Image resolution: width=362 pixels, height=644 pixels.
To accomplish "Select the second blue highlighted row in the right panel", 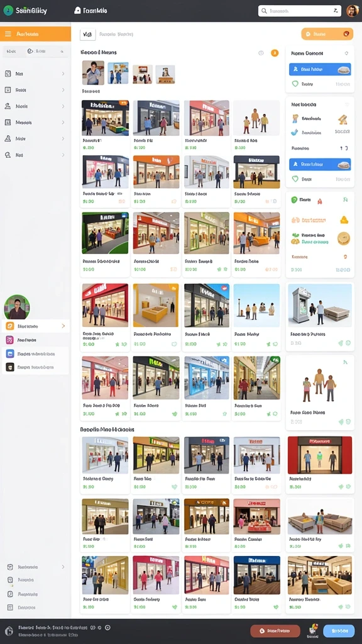I will pyautogui.click(x=320, y=165).
